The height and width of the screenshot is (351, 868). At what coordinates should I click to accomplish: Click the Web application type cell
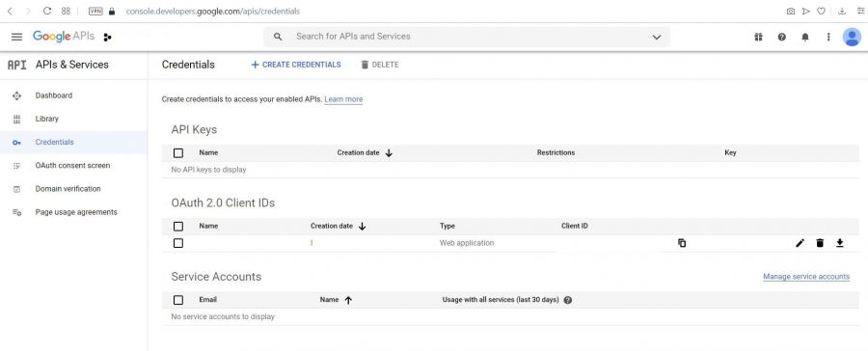click(x=467, y=242)
